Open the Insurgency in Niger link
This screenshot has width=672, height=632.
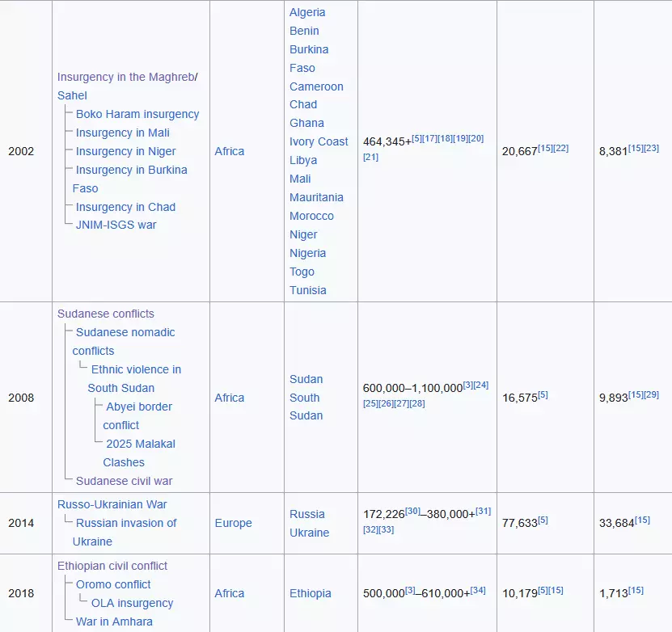[125, 152]
